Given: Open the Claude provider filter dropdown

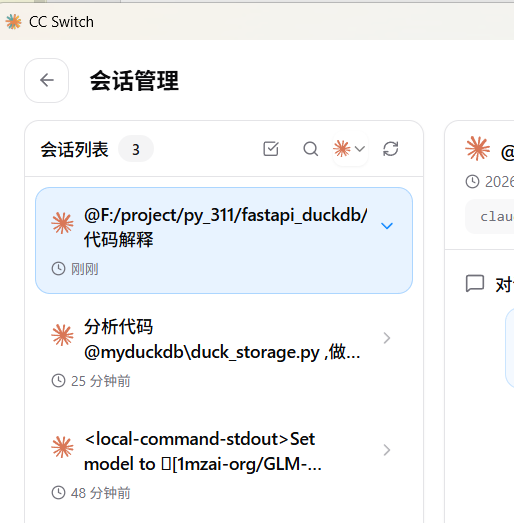Looking at the screenshot, I should [350, 149].
